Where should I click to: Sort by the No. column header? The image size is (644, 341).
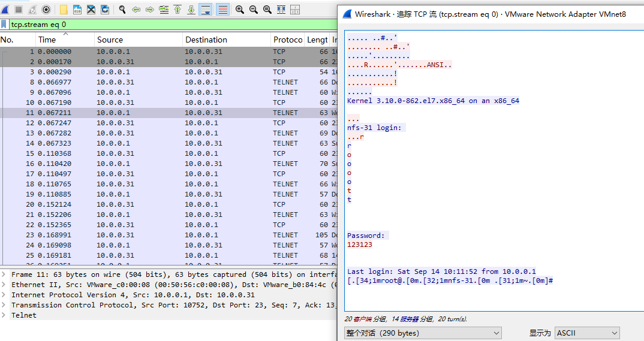[x=17, y=40]
